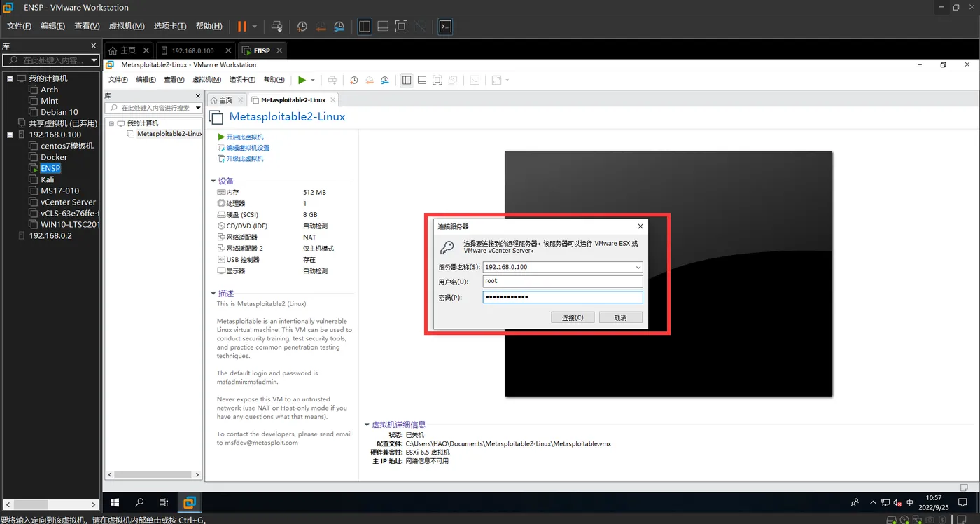Toggle the thumbnail bar in outer toolbar
Screen dimensions: 980x524
(x=383, y=26)
